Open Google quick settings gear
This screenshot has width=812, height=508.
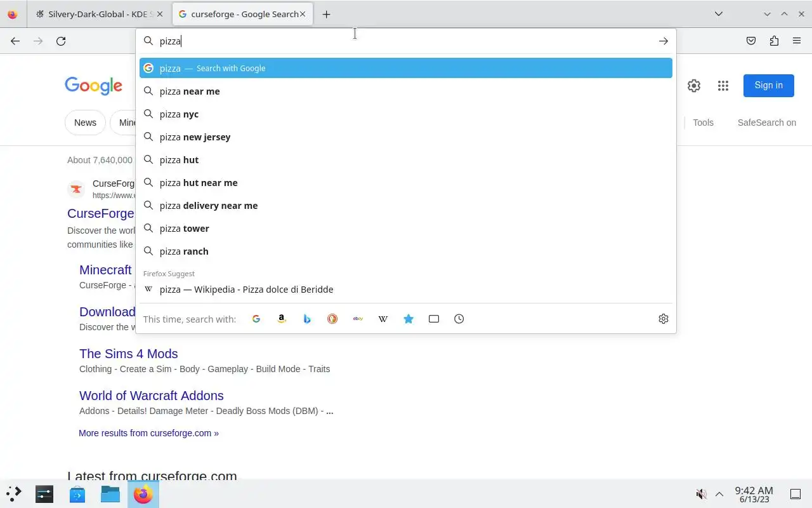click(694, 86)
